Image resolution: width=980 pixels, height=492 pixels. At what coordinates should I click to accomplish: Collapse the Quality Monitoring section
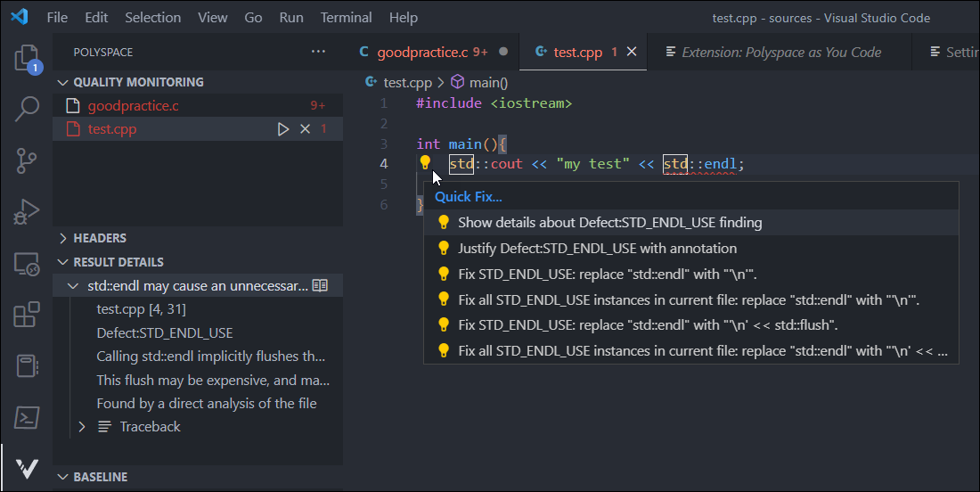point(62,82)
